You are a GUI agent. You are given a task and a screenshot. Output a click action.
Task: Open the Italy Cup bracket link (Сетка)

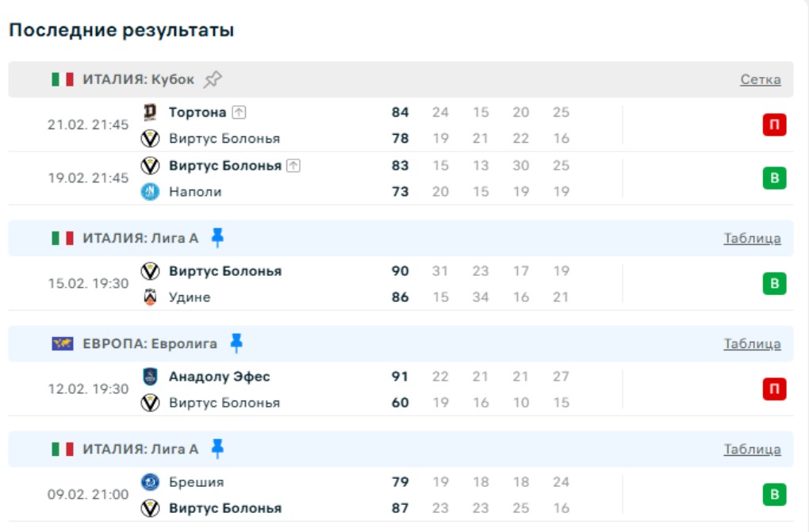(x=760, y=79)
